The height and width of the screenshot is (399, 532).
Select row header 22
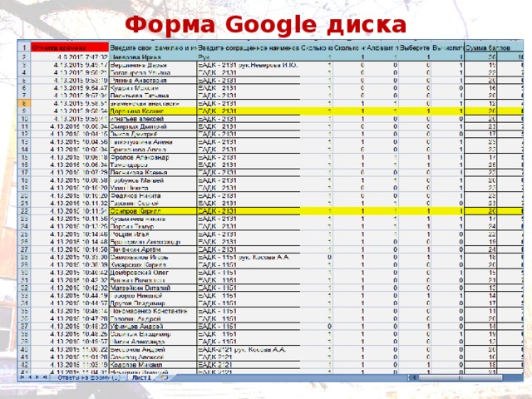coord(24,210)
